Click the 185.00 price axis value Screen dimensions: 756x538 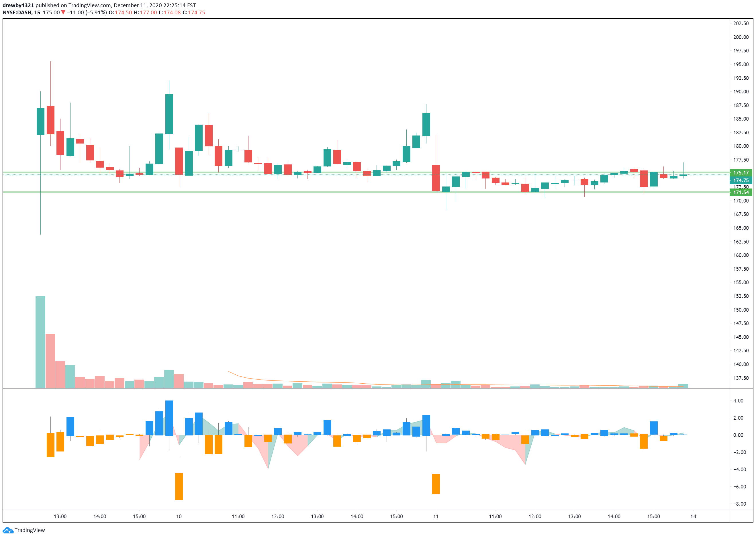pyautogui.click(x=741, y=119)
